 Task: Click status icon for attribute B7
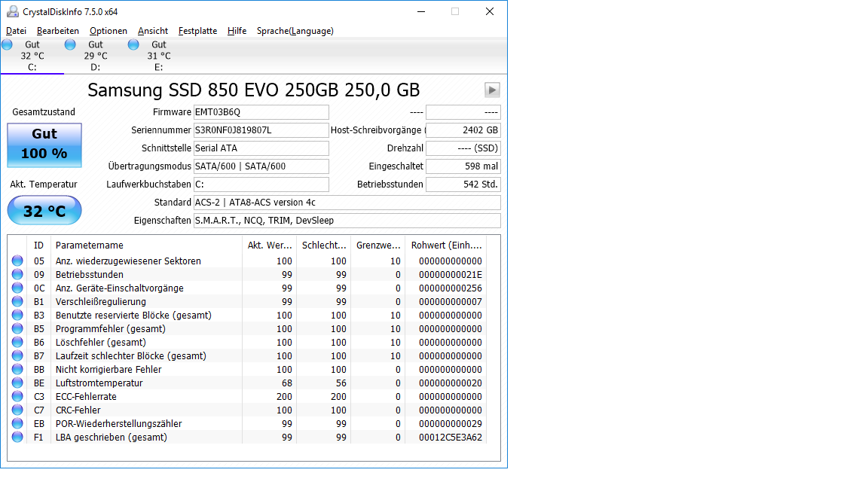(x=18, y=355)
